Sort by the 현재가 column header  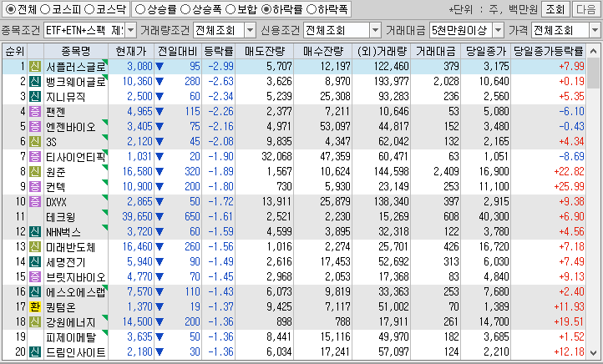tap(131, 51)
